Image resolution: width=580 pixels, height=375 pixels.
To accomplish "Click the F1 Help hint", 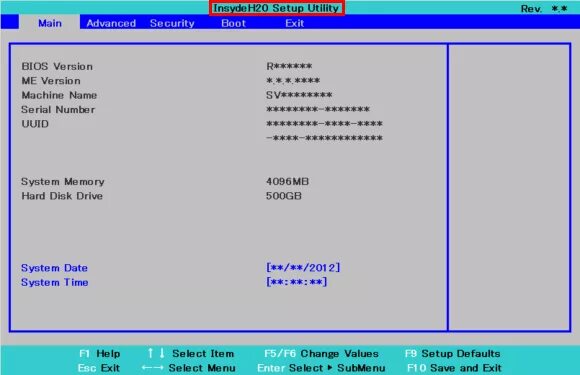I will tap(100, 354).
